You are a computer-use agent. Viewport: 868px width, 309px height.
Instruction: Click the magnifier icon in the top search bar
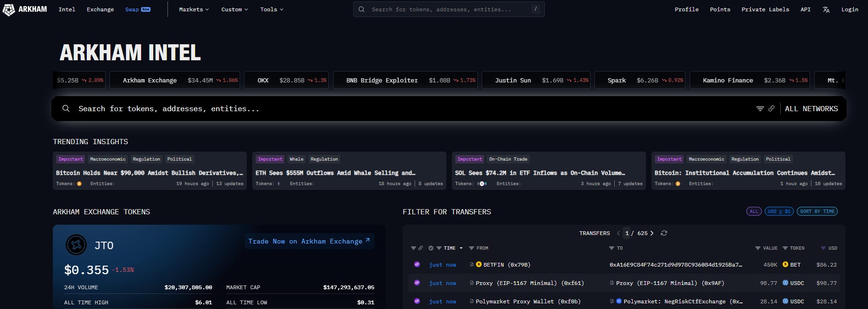click(x=361, y=9)
